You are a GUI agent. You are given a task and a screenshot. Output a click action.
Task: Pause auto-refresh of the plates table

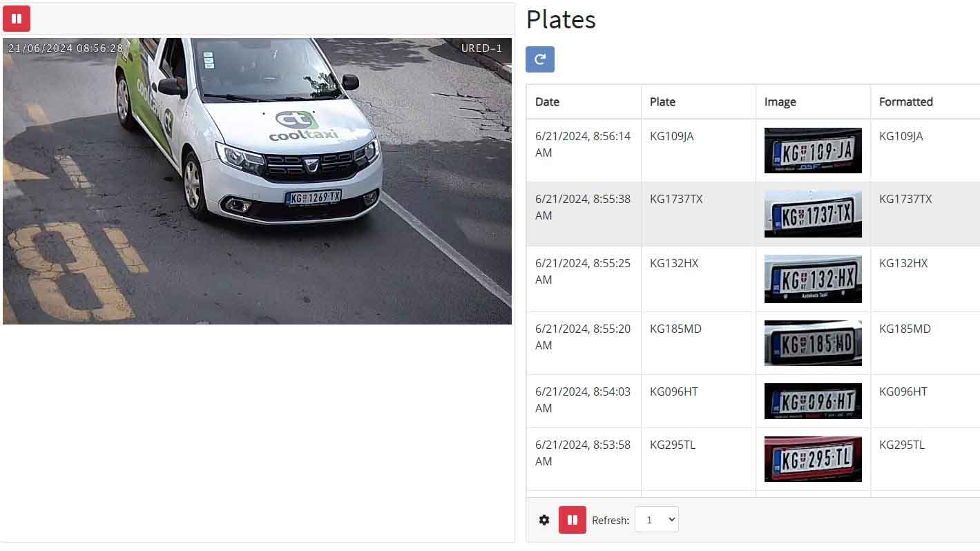pos(573,520)
